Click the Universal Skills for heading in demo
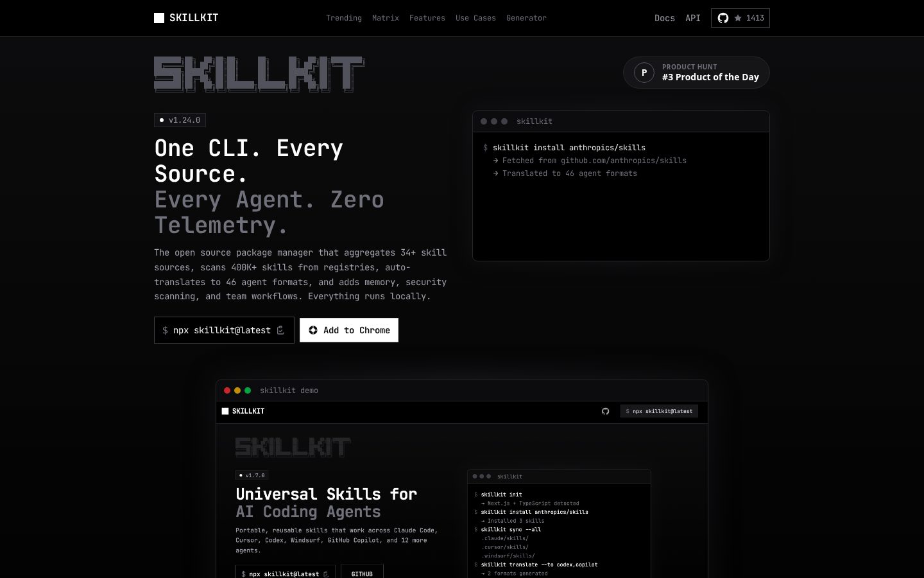This screenshot has height=578, width=924. [326, 494]
